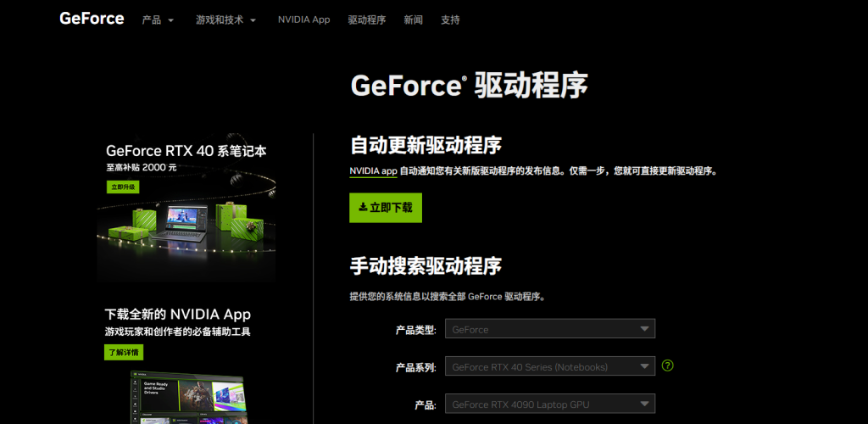Click the 下载全新的 NVIDIA App heading

(177, 314)
